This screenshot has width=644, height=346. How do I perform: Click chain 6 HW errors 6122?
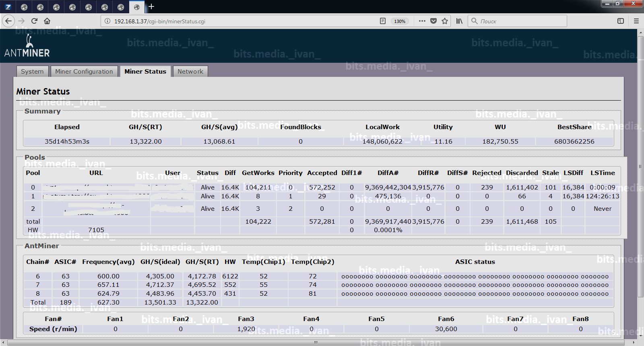pyautogui.click(x=230, y=276)
